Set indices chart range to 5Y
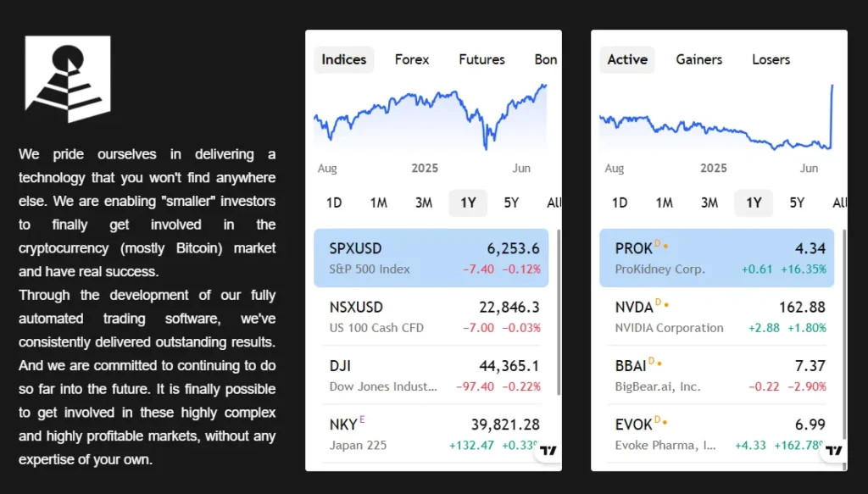The height and width of the screenshot is (494, 868). 511,203
